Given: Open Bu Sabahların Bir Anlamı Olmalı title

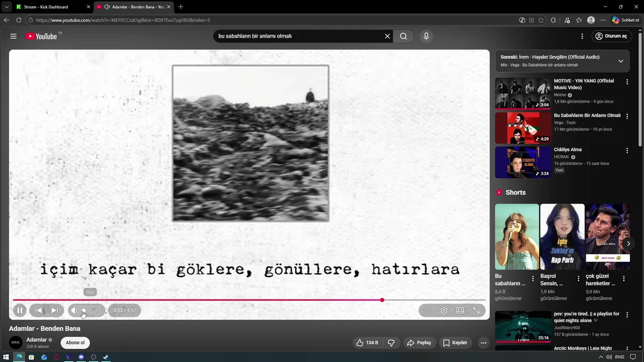Looking at the screenshot, I should click(587, 115).
